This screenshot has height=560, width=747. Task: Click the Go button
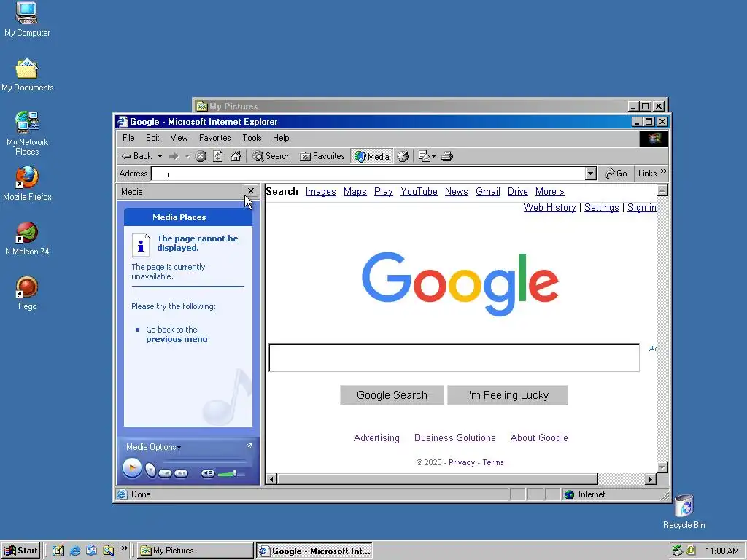pyautogui.click(x=616, y=174)
